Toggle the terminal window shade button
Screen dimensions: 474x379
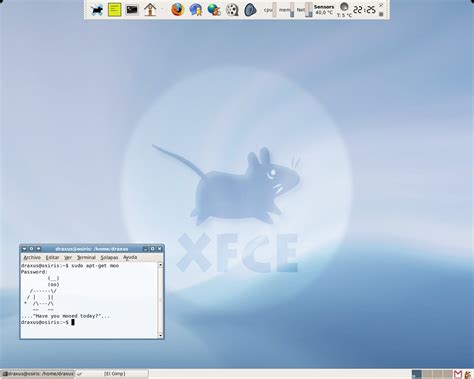(38, 249)
